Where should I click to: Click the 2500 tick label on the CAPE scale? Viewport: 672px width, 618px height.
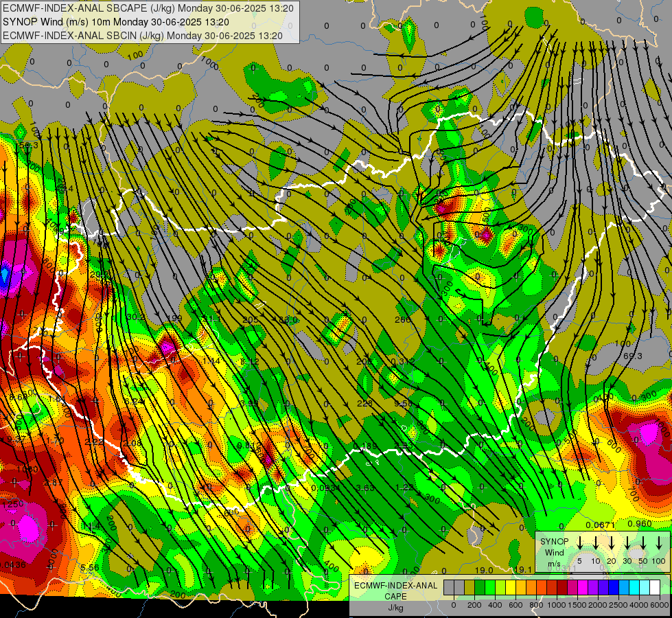click(x=618, y=605)
